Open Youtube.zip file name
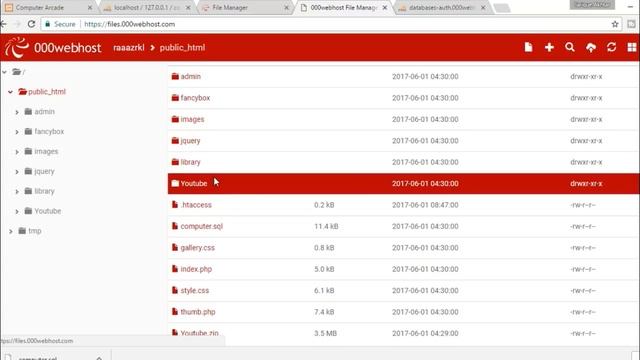The image size is (640, 360). pos(199,333)
